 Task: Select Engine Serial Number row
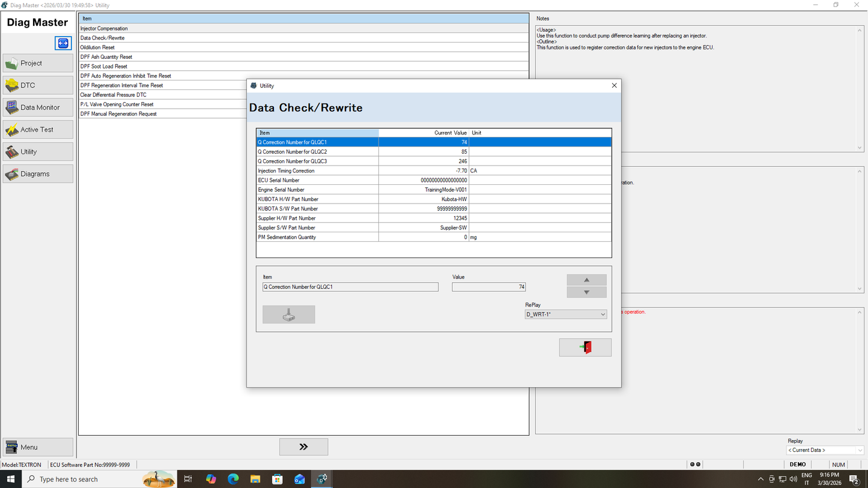pyautogui.click(x=434, y=190)
